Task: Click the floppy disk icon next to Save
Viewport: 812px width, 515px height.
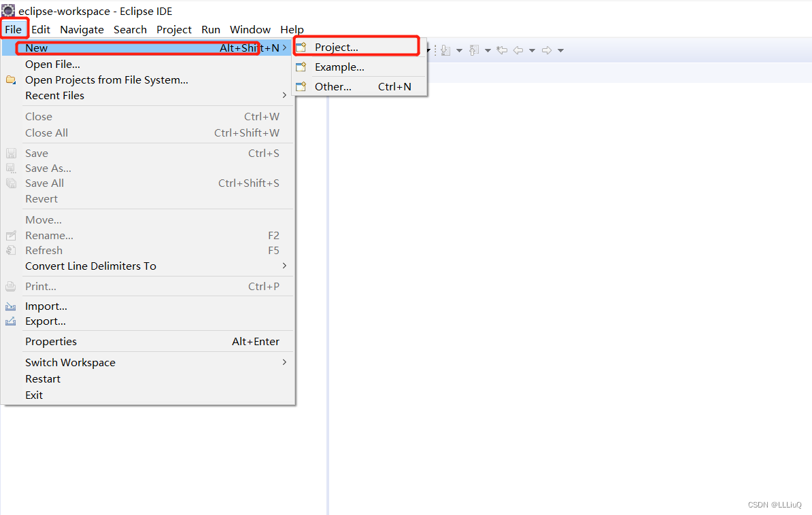Action: coord(11,153)
